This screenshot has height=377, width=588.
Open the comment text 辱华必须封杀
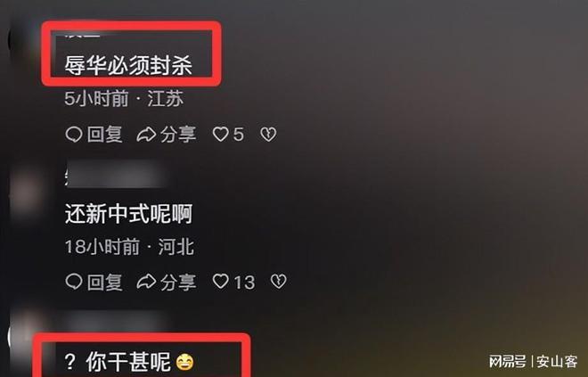tap(128, 66)
